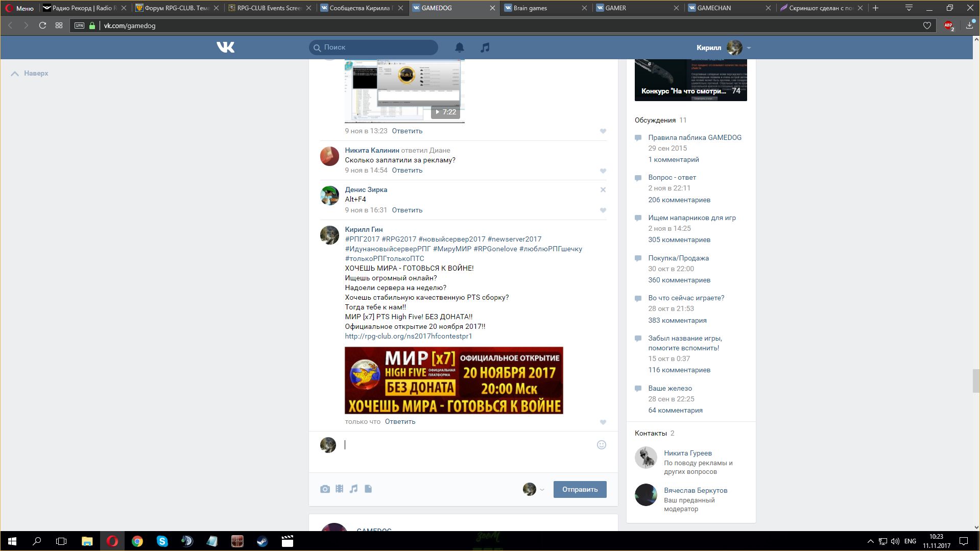Image resolution: width=980 pixels, height=551 pixels.
Task: Open Windows Start menu
Action: 12,541
